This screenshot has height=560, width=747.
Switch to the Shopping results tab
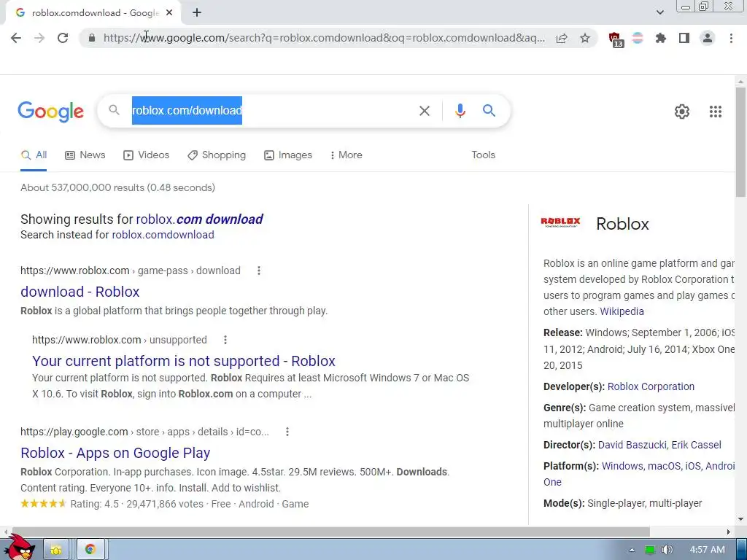217,155
